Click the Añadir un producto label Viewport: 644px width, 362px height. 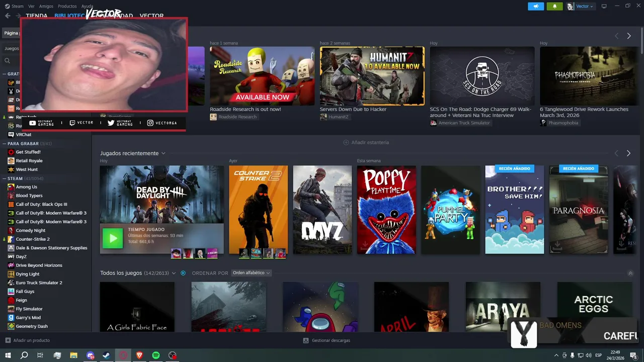[x=32, y=340]
